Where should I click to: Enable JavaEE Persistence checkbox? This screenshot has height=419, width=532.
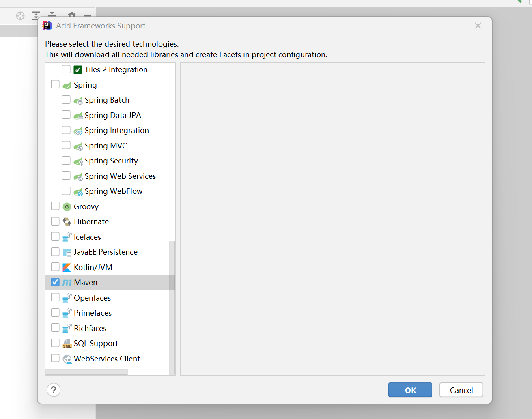click(x=55, y=252)
